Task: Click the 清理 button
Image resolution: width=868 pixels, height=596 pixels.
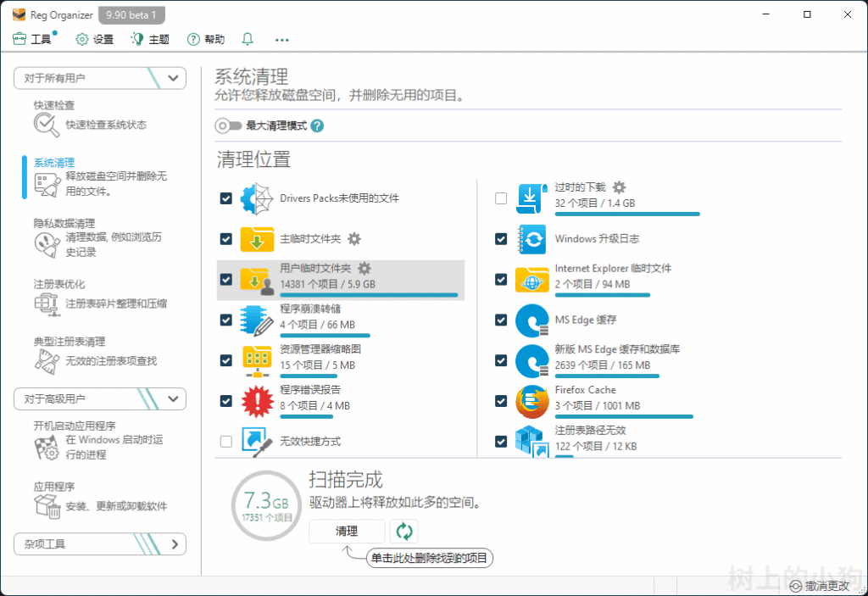Action: (x=347, y=532)
